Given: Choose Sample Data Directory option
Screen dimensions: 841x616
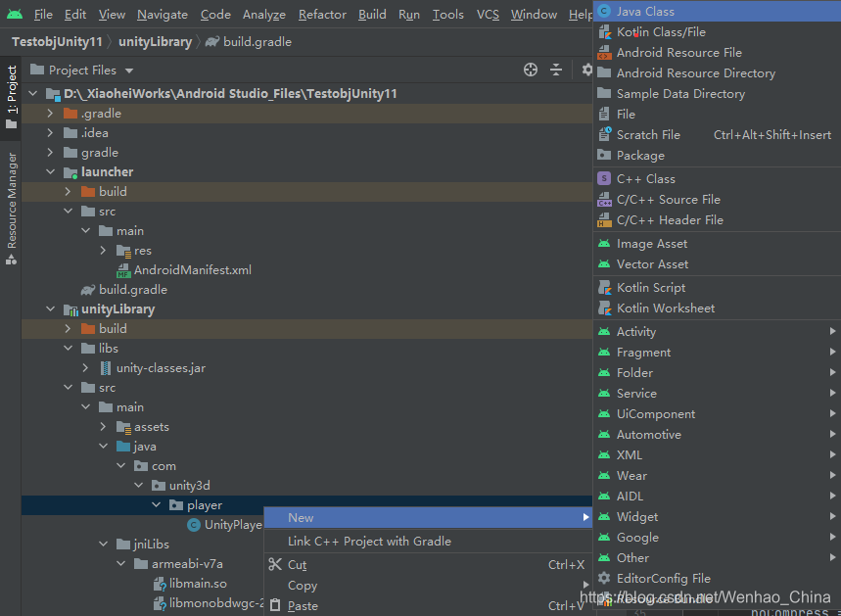Looking at the screenshot, I should click(x=717, y=94).
